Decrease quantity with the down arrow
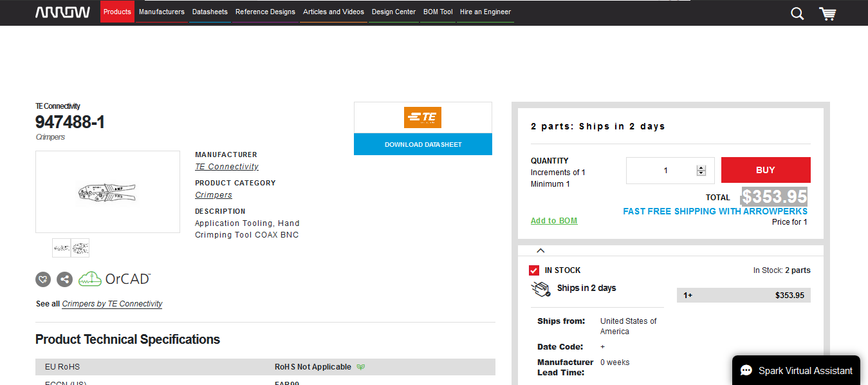The height and width of the screenshot is (385, 868). coord(701,174)
